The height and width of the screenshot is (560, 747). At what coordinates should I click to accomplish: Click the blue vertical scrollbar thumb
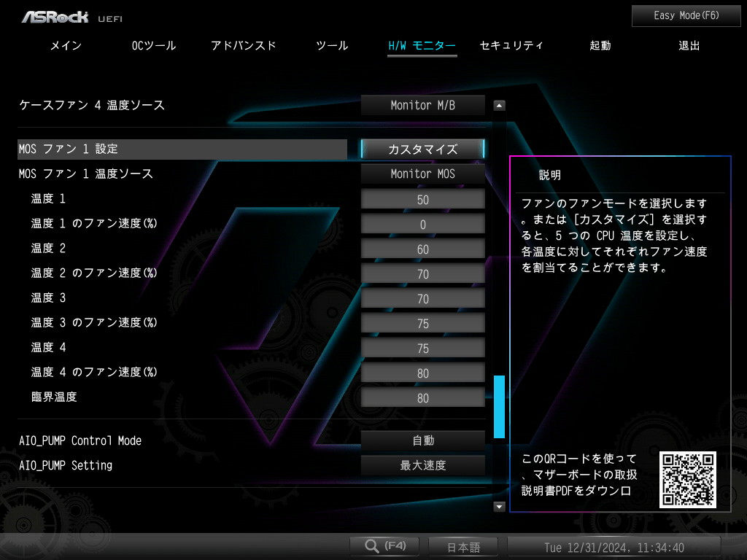[499, 407]
